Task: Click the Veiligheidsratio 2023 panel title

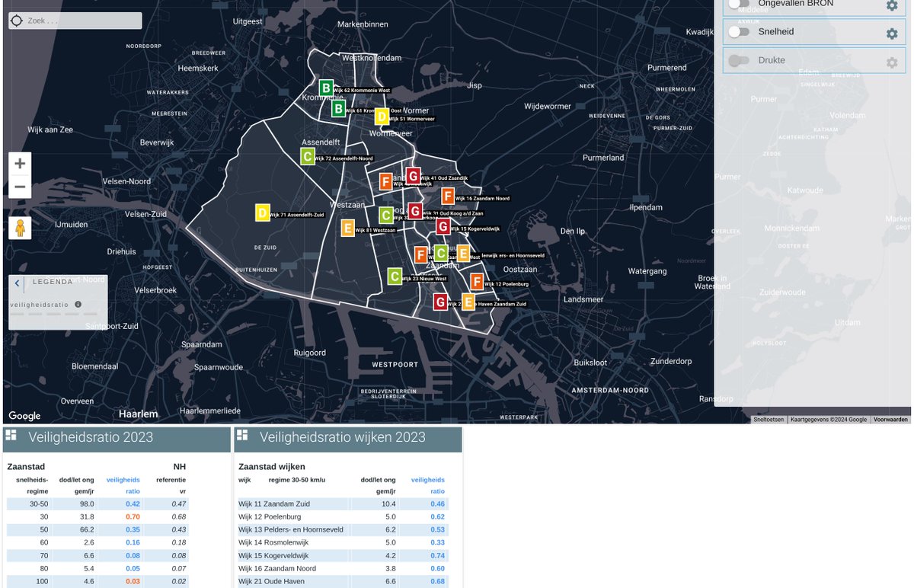Action: click(91, 437)
